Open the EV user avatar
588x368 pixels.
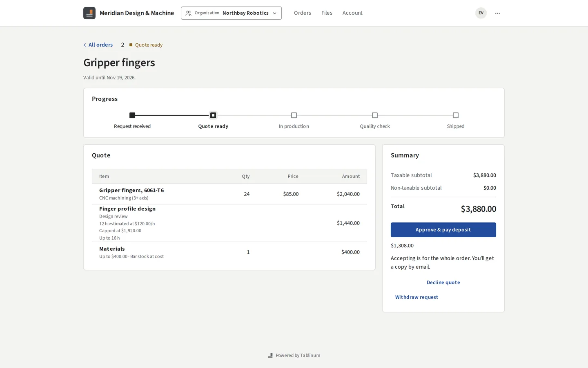click(x=481, y=13)
